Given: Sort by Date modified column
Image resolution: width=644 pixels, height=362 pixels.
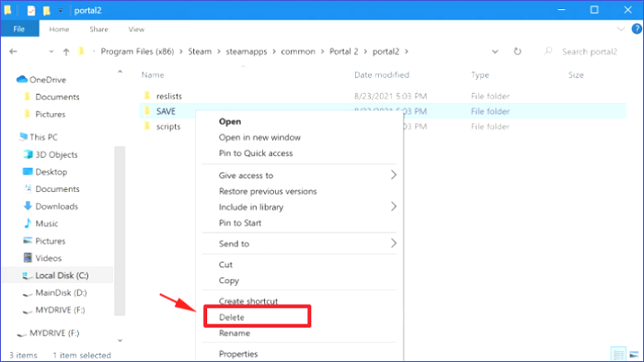Looking at the screenshot, I should 382,75.
